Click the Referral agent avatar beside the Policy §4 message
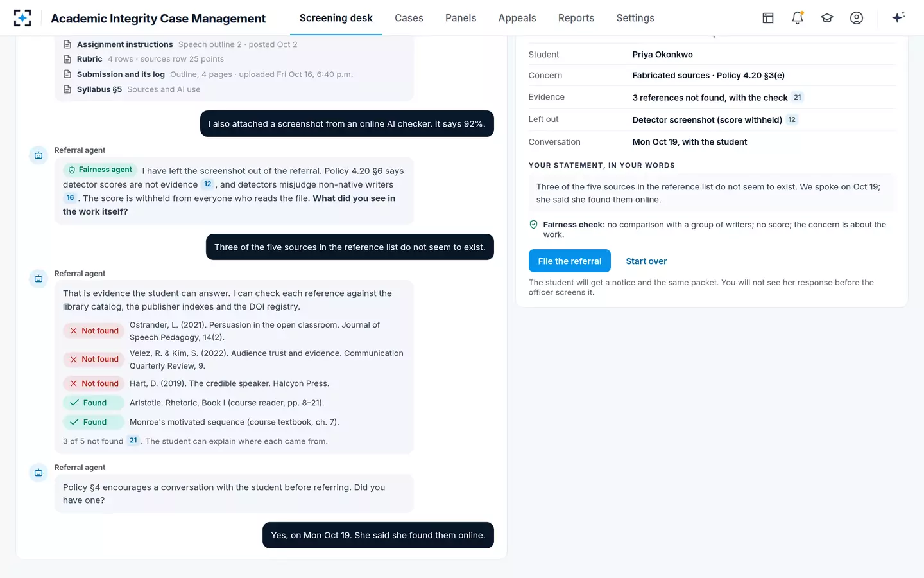924x578 pixels. point(38,473)
